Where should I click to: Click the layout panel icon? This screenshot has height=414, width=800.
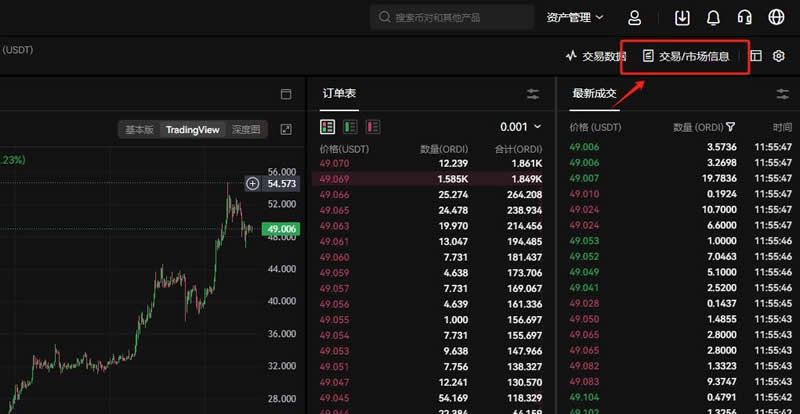click(755, 56)
